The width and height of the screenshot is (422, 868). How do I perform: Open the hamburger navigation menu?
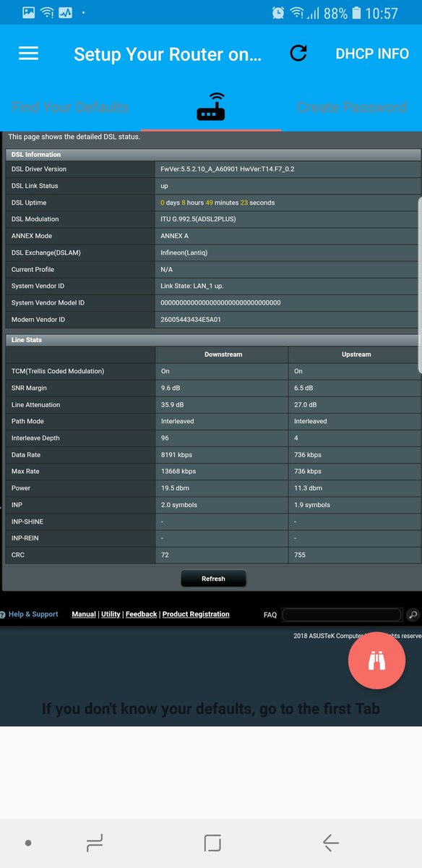[28, 54]
